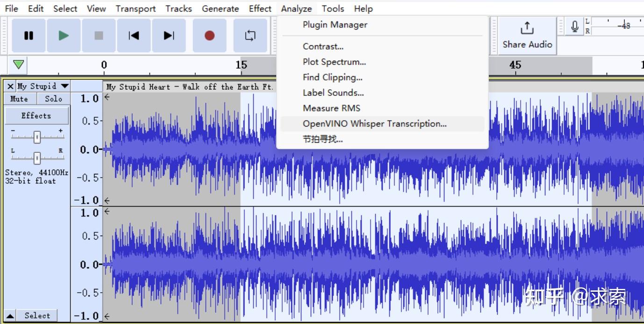644x324 pixels.
Task: Enable Solo on the track
Action: pyautogui.click(x=52, y=99)
